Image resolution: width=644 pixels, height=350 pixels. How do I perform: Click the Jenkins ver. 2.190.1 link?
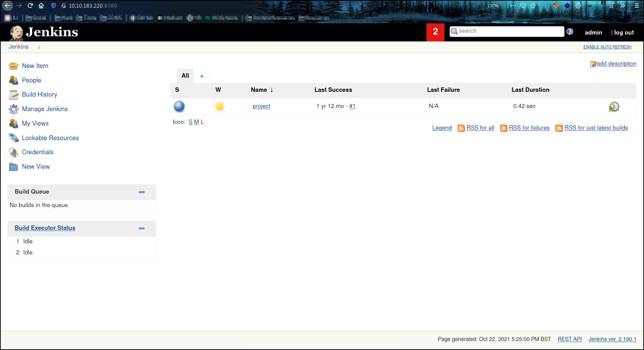coord(612,340)
